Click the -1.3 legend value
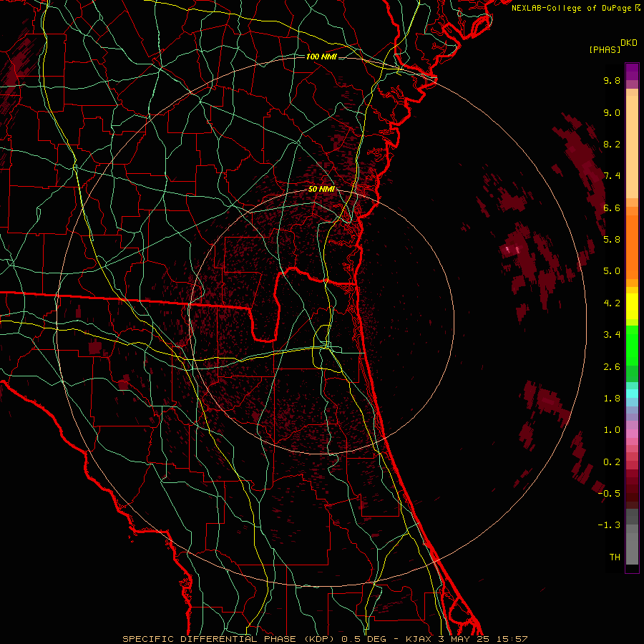 [609, 525]
